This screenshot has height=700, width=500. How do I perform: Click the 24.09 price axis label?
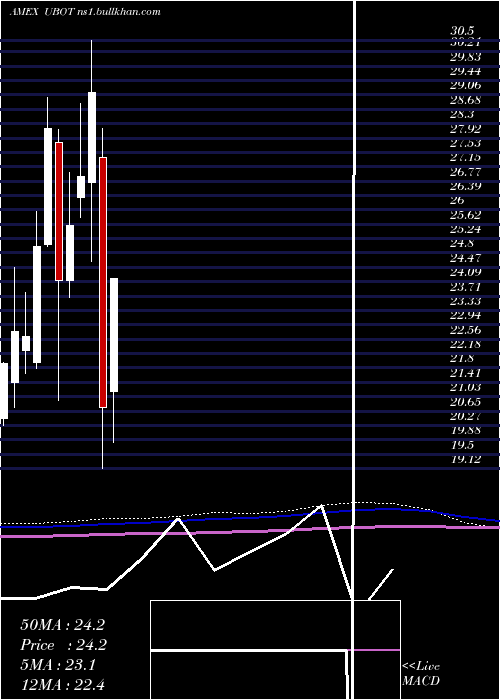tap(466, 272)
